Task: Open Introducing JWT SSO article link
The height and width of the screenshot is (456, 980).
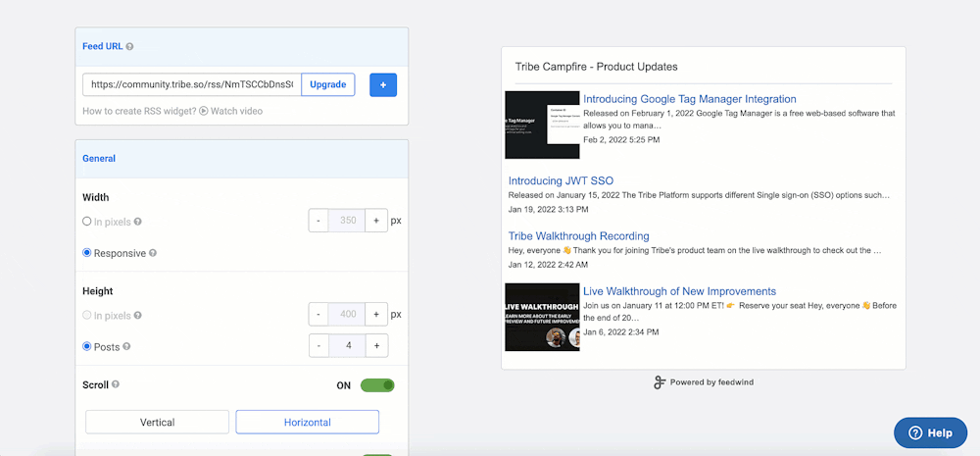Action: pyautogui.click(x=561, y=180)
